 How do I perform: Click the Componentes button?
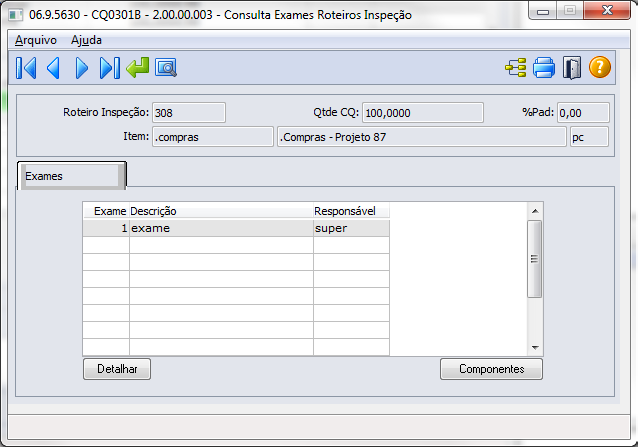click(492, 369)
